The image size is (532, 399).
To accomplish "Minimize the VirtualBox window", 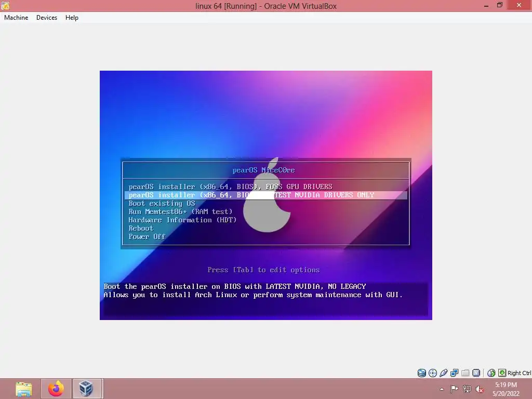I will (486, 5).
